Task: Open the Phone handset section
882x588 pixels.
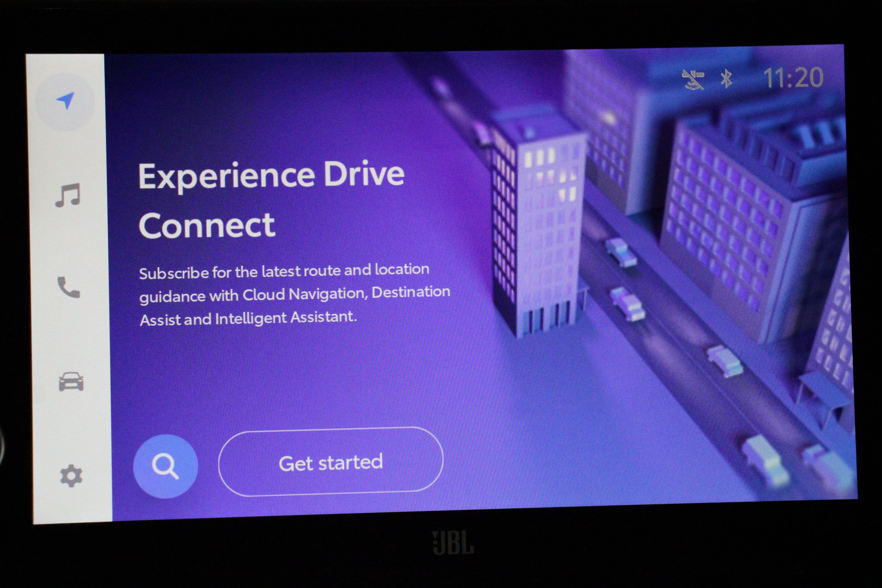Action: pos(69,287)
